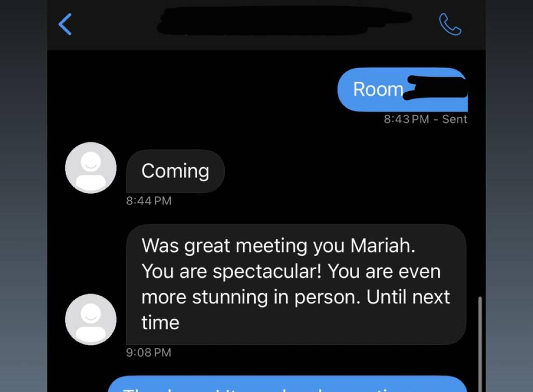Click the 'Sent' delivery status label
The width and height of the screenshot is (533, 392).
pyautogui.click(x=455, y=119)
